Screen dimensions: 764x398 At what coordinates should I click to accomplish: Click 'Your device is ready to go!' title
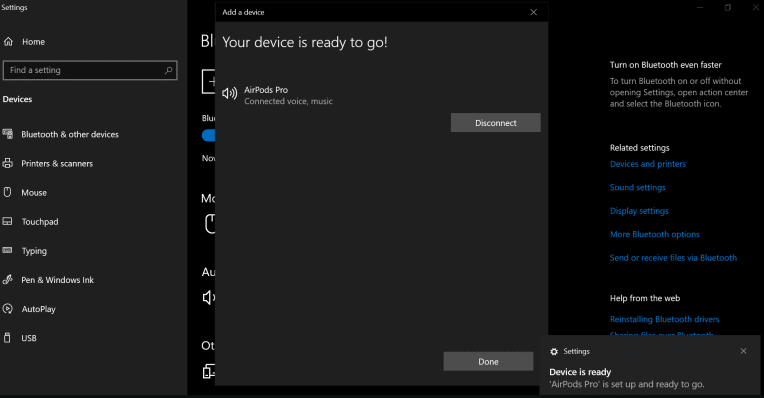click(305, 42)
